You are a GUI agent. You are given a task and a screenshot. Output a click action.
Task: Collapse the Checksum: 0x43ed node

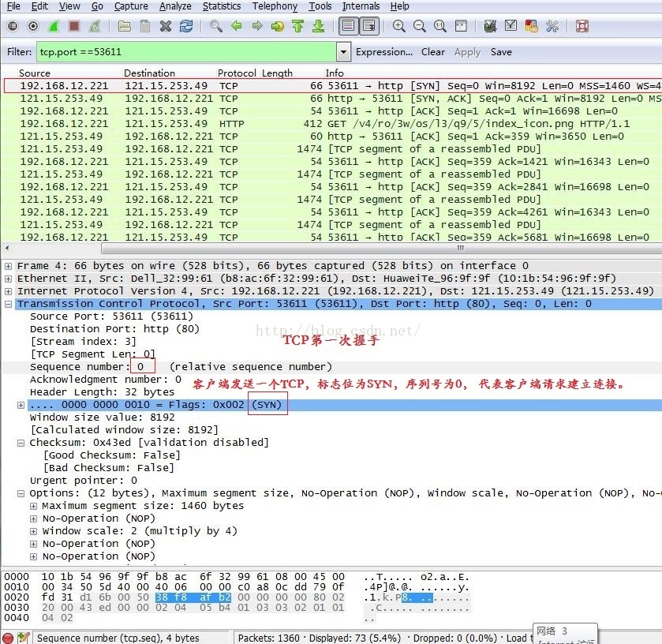click(21, 443)
